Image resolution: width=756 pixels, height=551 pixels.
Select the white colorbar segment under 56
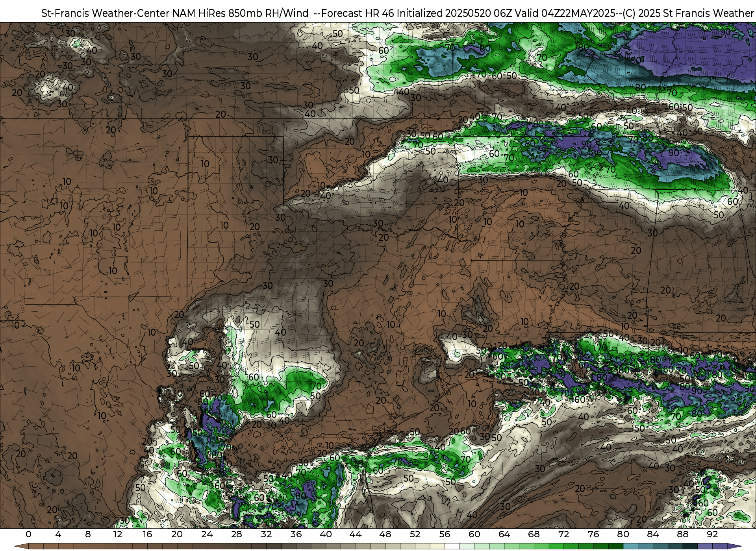[x=452, y=547]
